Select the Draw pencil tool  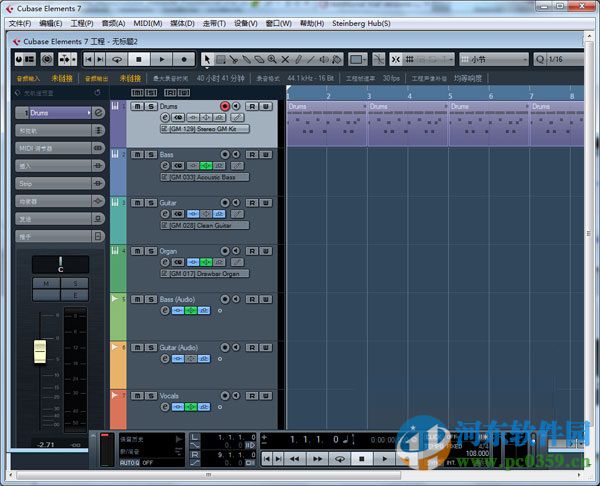point(298,59)
